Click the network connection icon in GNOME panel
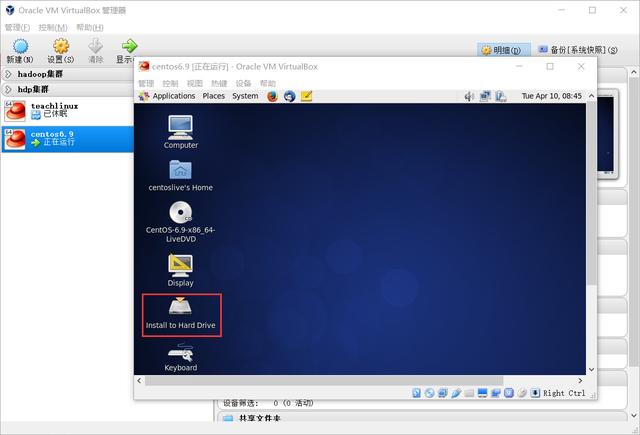640x435 pixels. pyautogui.click(x=485, y=96)
